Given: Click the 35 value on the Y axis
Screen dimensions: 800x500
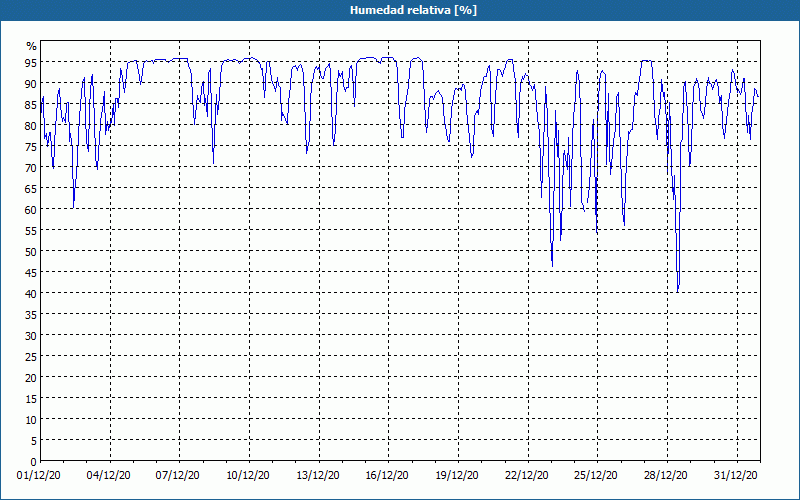Looking at the screenshot, I should [x=32, y=315].
